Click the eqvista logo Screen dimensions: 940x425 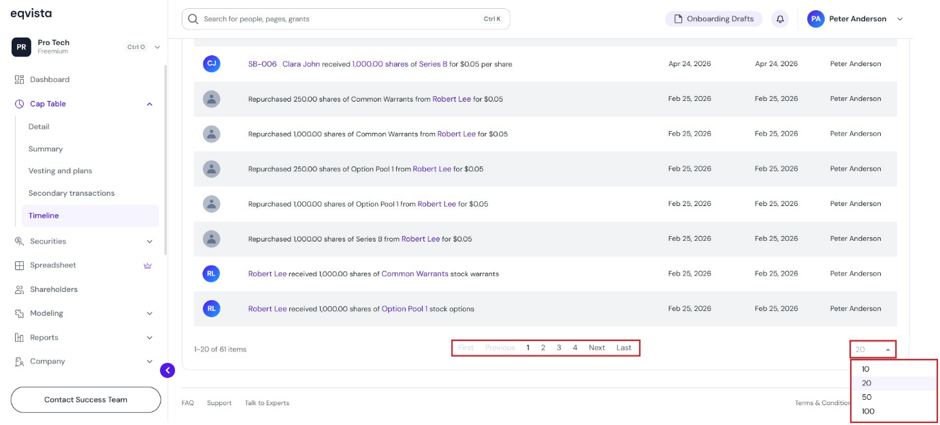[31, 15]
